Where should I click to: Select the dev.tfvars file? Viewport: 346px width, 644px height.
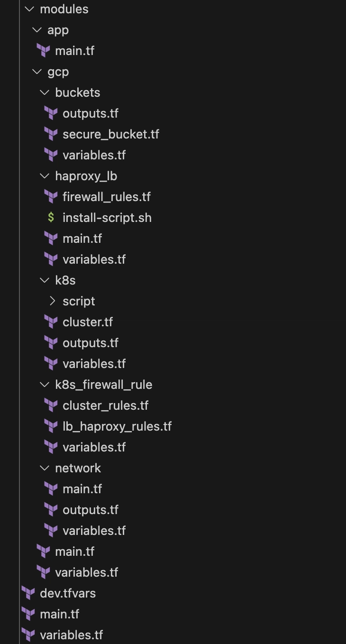click(68, 593)
